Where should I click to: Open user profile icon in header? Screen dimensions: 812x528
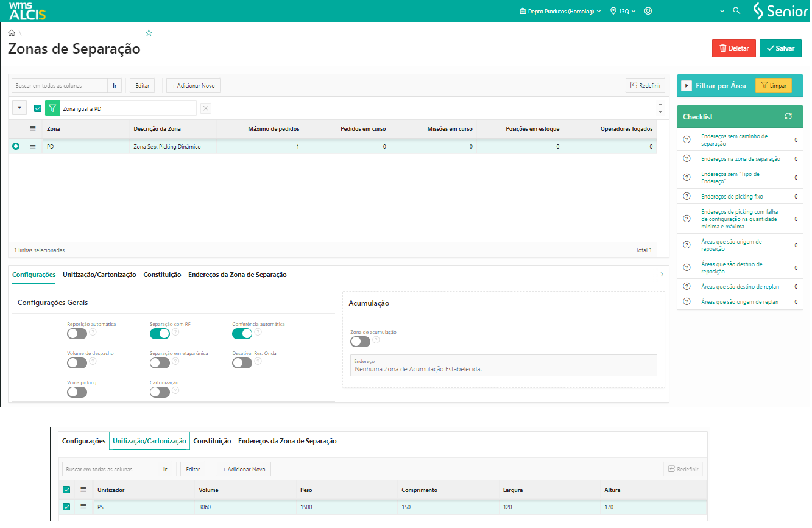[648, 11]
